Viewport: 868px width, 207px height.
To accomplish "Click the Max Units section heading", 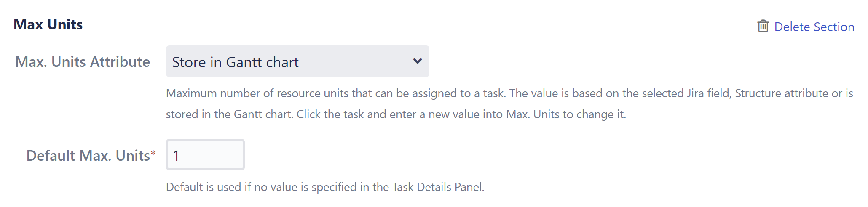I will coord(48,24).
